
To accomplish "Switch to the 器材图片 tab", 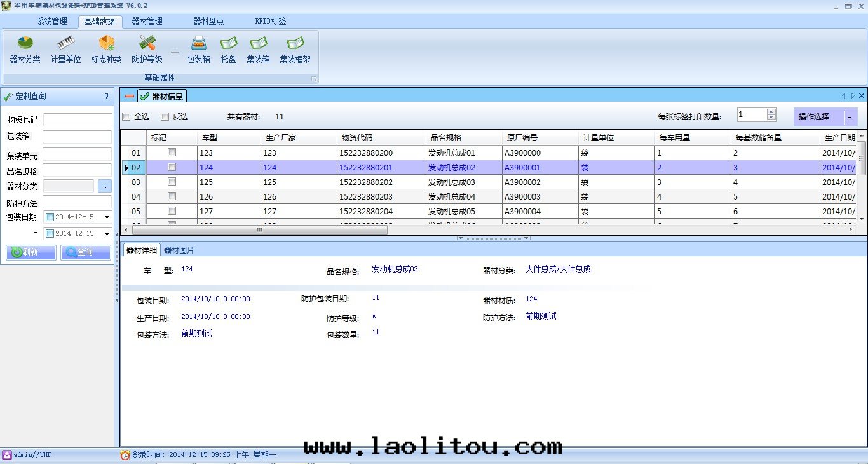I will point(179,250).
